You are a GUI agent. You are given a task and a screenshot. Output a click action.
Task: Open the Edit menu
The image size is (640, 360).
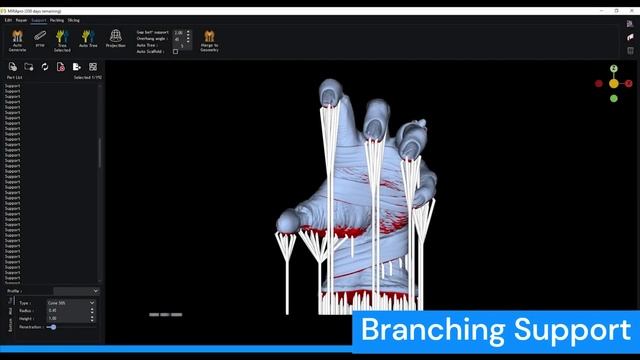8,20
